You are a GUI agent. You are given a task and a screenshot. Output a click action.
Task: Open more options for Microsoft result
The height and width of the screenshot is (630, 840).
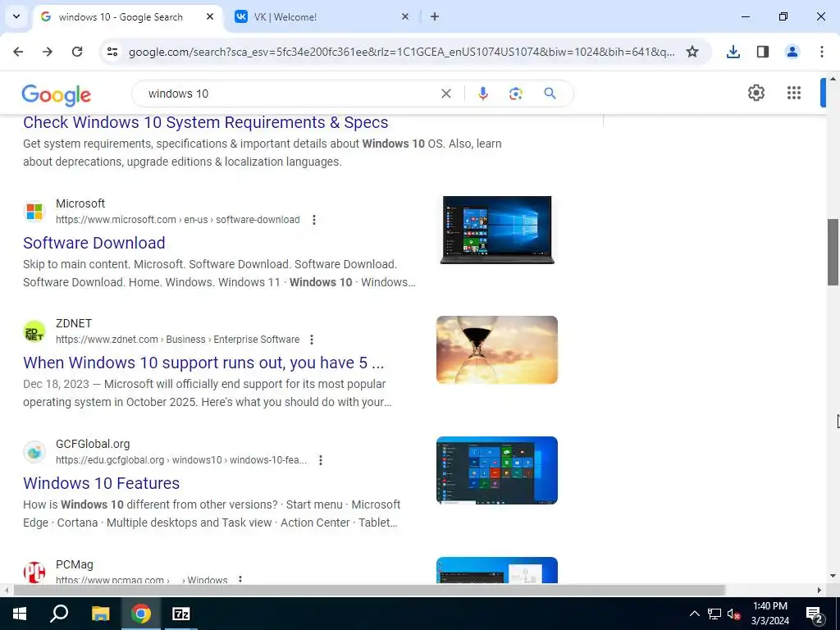click(314, 220)
